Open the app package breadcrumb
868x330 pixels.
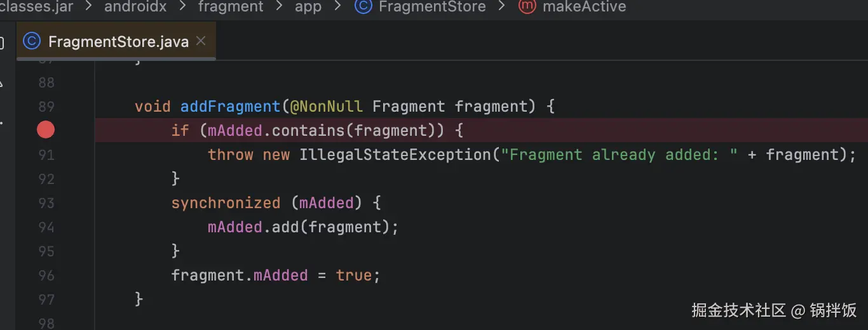[x=308, y=7]
